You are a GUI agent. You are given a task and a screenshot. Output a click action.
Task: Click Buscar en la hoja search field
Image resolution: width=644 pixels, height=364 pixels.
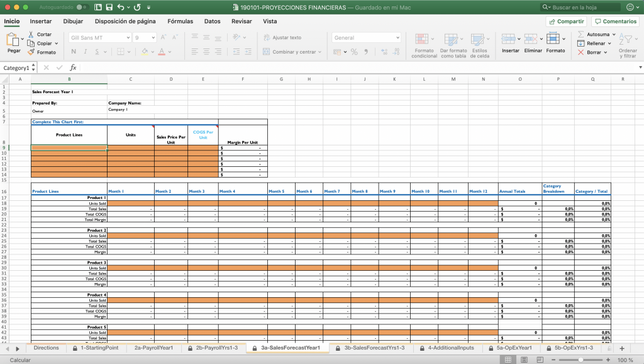point(580,7)
